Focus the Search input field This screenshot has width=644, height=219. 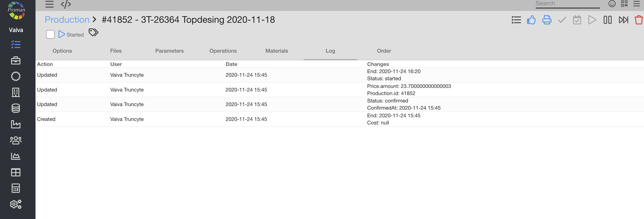pos(567,4)
